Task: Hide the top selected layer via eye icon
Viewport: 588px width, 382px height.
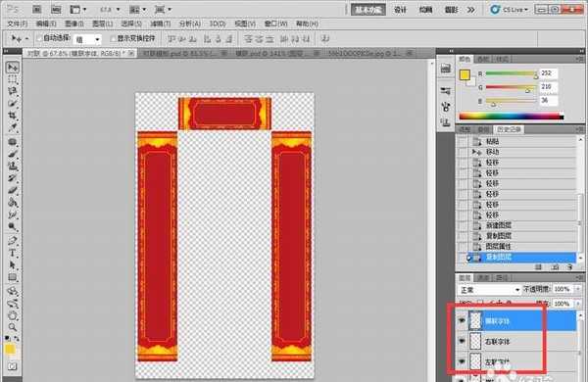Action: coord(462,320)
